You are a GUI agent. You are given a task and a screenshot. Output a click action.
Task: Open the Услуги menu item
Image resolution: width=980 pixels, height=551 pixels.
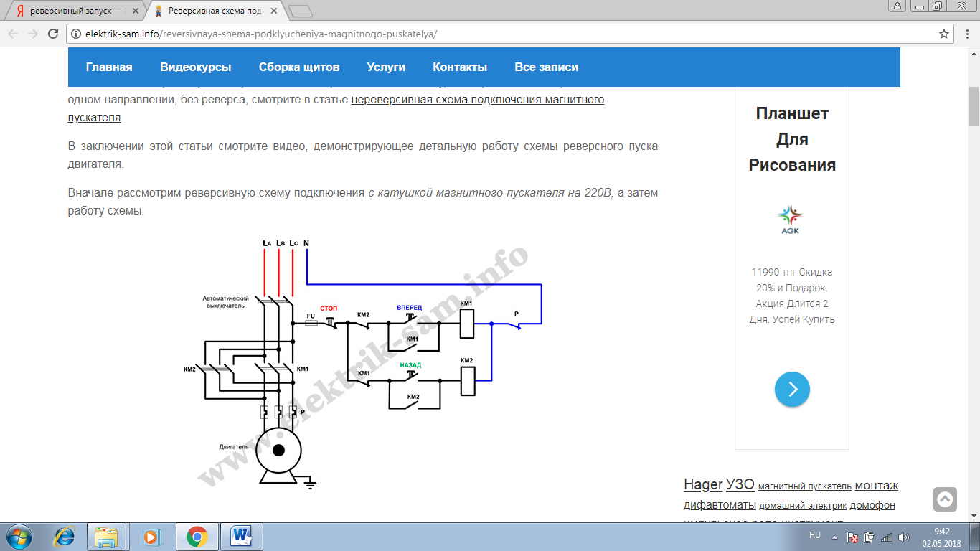[386, 67]
